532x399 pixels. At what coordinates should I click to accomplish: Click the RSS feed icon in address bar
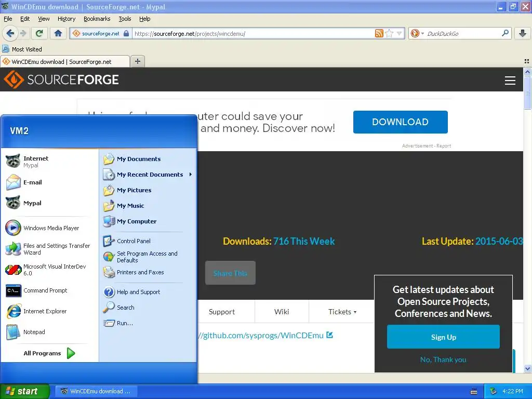pos(379,33)
